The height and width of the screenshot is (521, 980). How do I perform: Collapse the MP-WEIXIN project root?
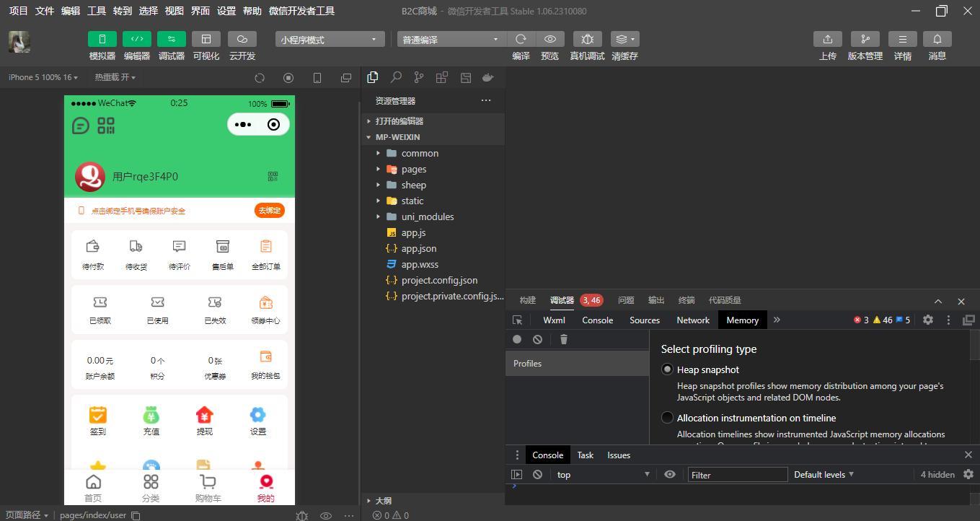coord(433,137)
